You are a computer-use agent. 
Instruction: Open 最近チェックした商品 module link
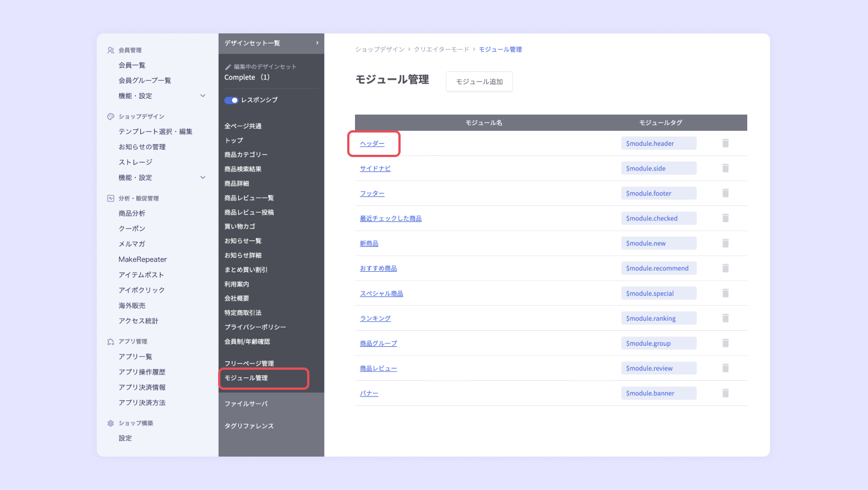pos(391,218)
